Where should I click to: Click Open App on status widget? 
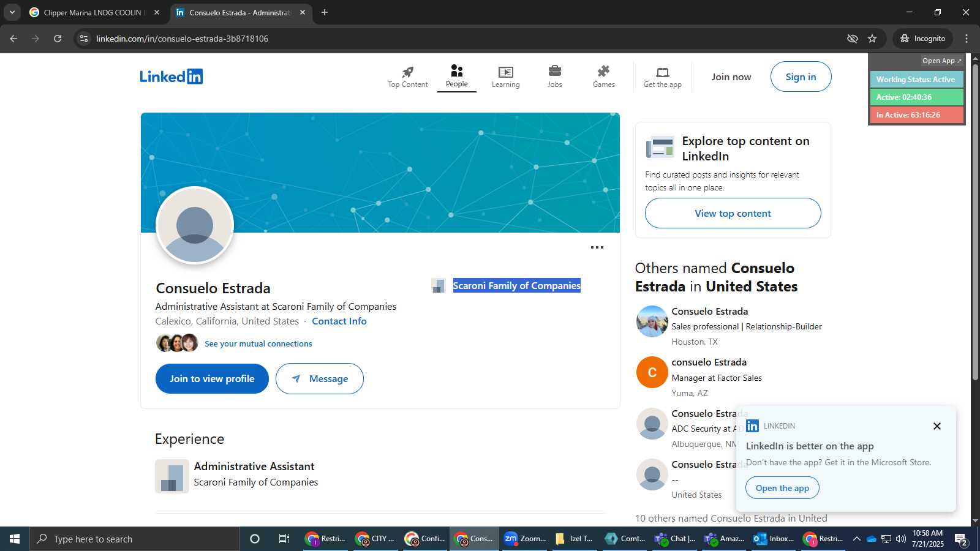click(x=941, y=61)
